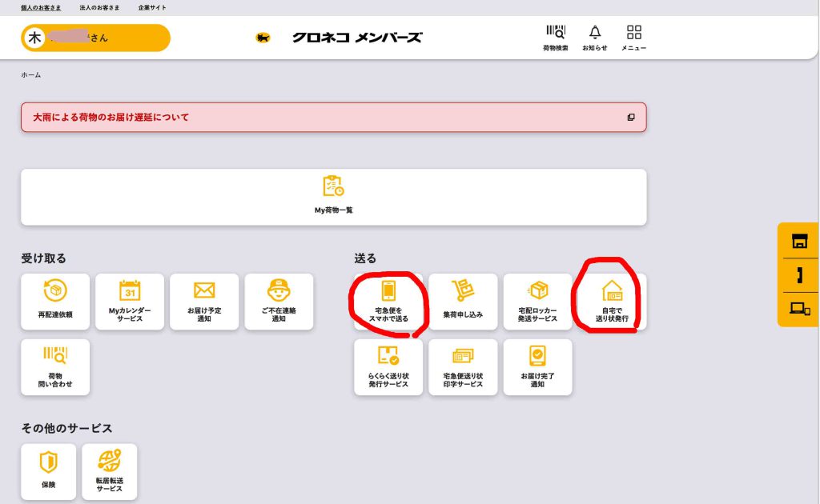Select the 転居転送サービス tile

109,472
